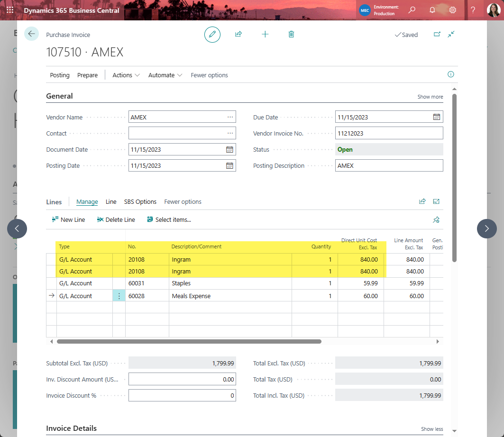504x437 pixels.
Task: Click Fewer options in Lines bar
Action: (183, 202)
